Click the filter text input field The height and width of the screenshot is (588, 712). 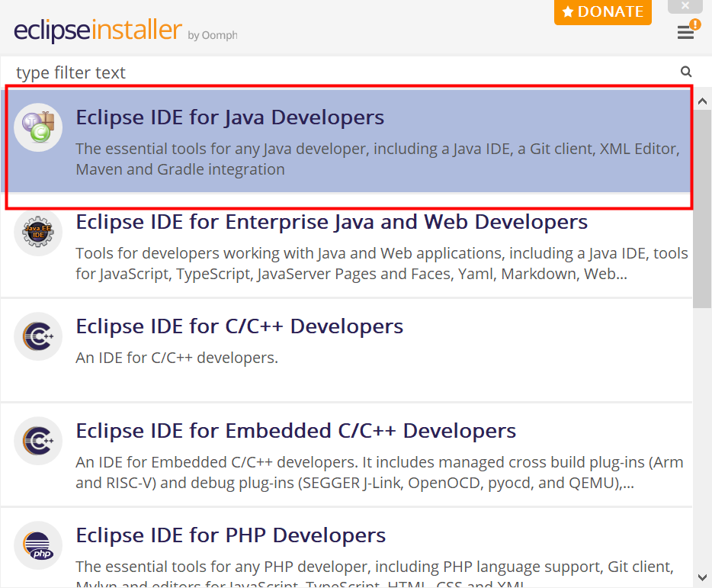[x=305, y=72]
